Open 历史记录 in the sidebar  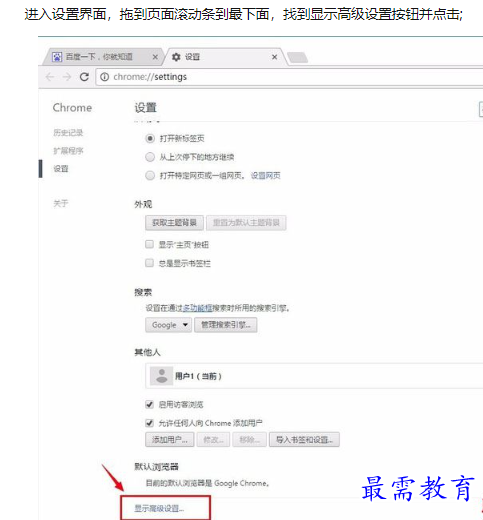[x=68, y=133]
